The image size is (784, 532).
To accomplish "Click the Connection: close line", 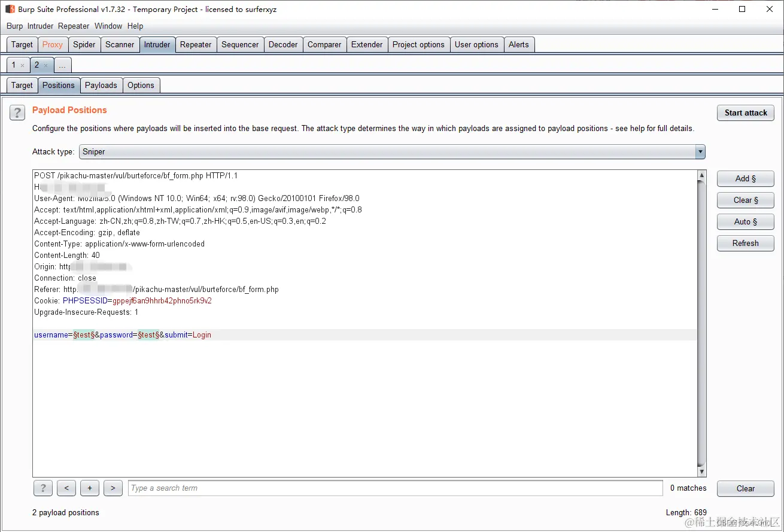I will click(x=65, y=278).
